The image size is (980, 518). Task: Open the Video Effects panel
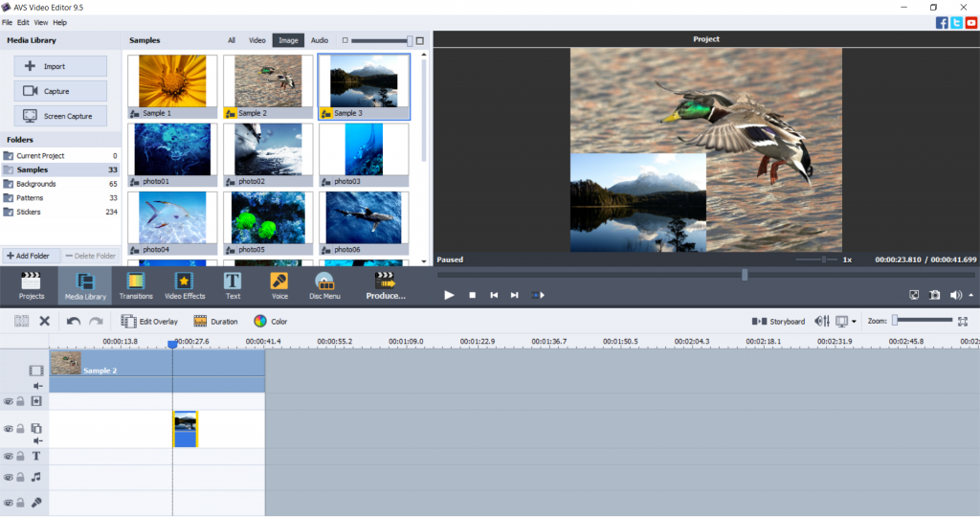point(185,285)
